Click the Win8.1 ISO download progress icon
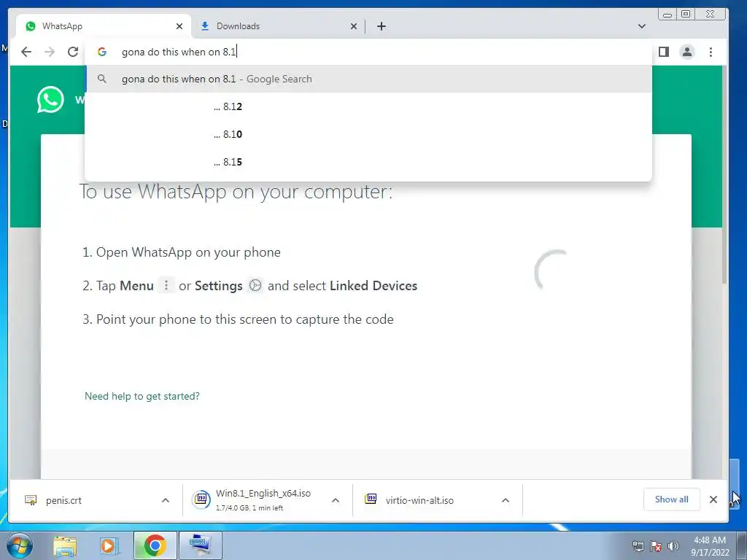This screenshot has height=560, width=747. coord(201,499)
